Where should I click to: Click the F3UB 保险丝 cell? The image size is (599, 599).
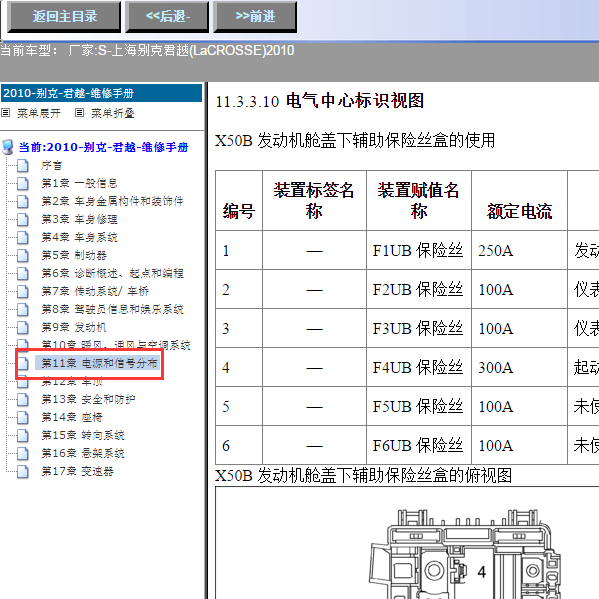[418, 329]
